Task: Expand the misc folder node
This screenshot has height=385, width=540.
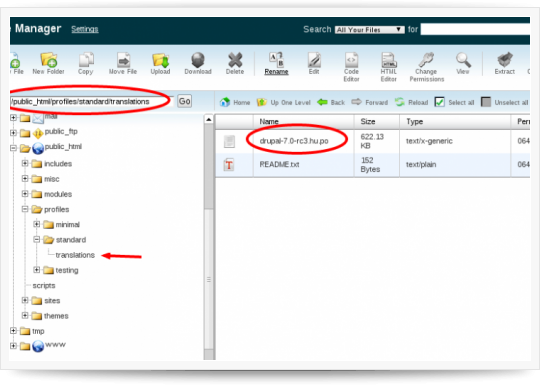Action: pos(25,178)
